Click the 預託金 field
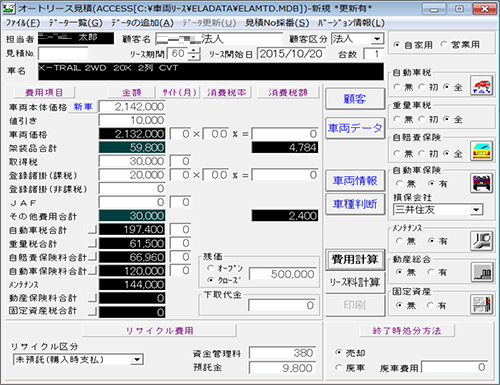This screenshot has height=385, width=500. [x=282, y=368]
